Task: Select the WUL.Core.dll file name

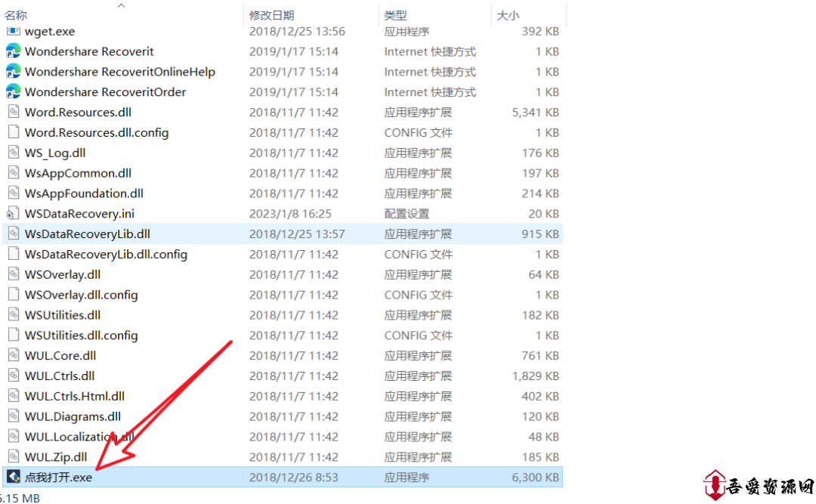Action: tap(60, 356)
